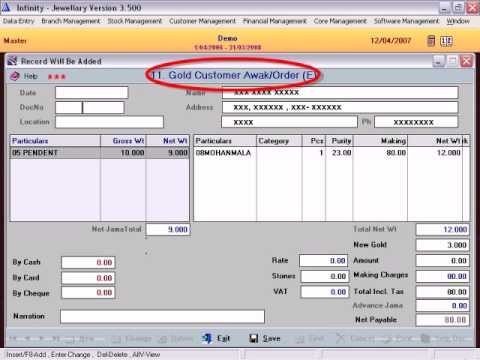The width and height of the screenshot is (480, 360).
Task: Click the number pad icon beside the calculator
Action: click(446, 41)
